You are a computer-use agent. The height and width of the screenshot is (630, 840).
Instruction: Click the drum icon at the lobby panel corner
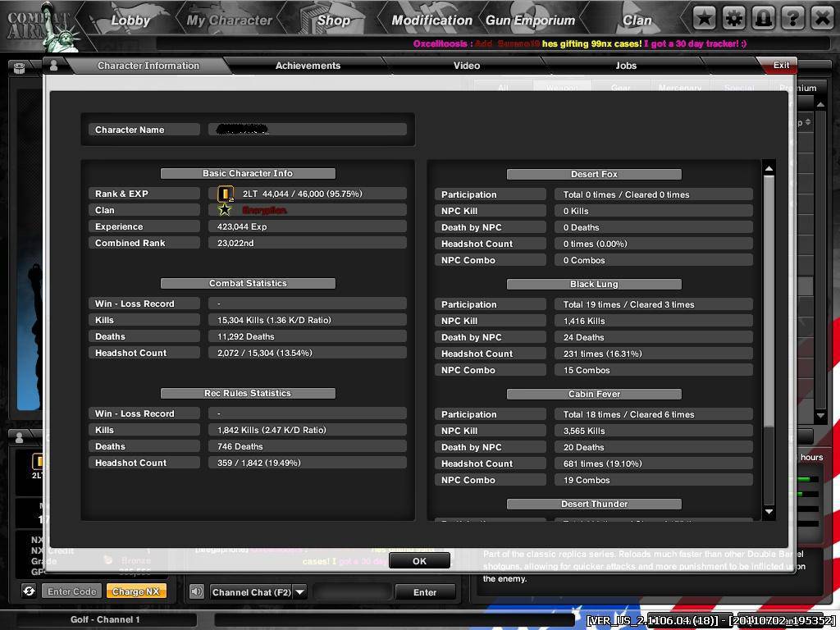click(x=20, y=68)
